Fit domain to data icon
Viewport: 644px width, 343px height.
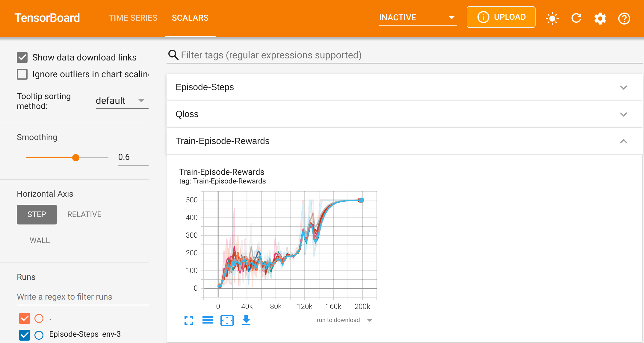(227, 321)
